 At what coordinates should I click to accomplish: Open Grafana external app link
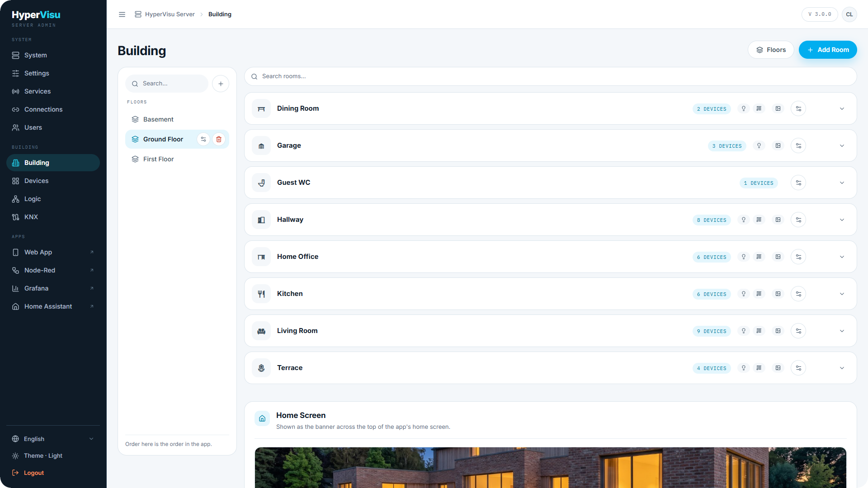click(x=53, y=288)
